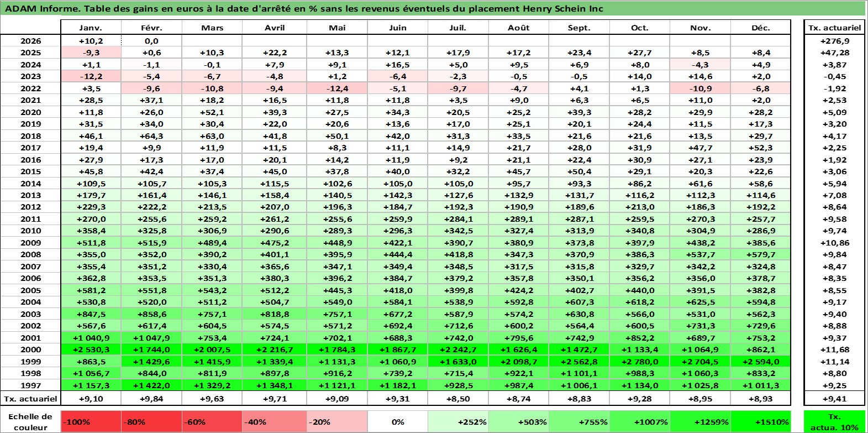Select the +1007% green swatch

[640, 421]
